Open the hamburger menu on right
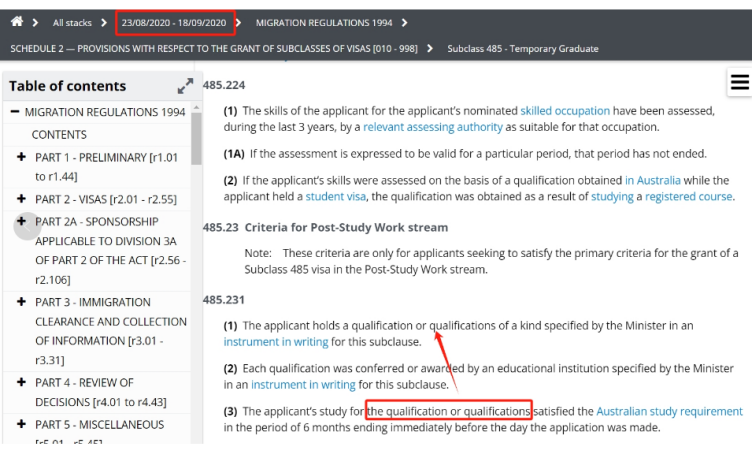753x458 pixels. point(739,83)
